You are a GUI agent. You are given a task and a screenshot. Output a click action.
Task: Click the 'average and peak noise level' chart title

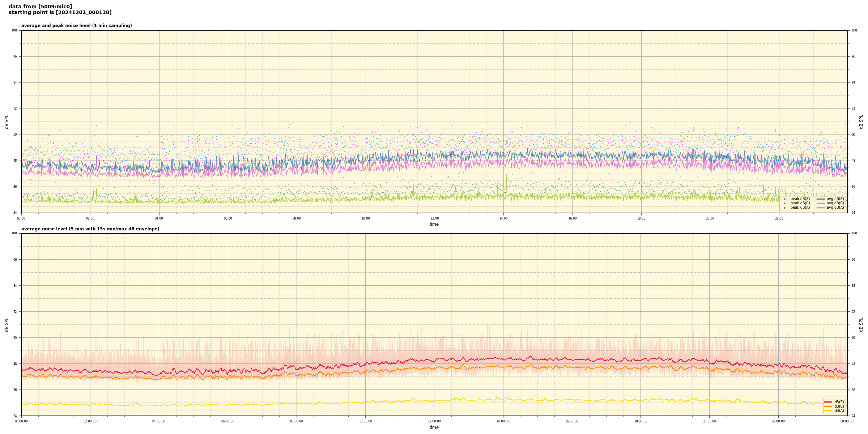pyautogui.click(x=76, y=26)
